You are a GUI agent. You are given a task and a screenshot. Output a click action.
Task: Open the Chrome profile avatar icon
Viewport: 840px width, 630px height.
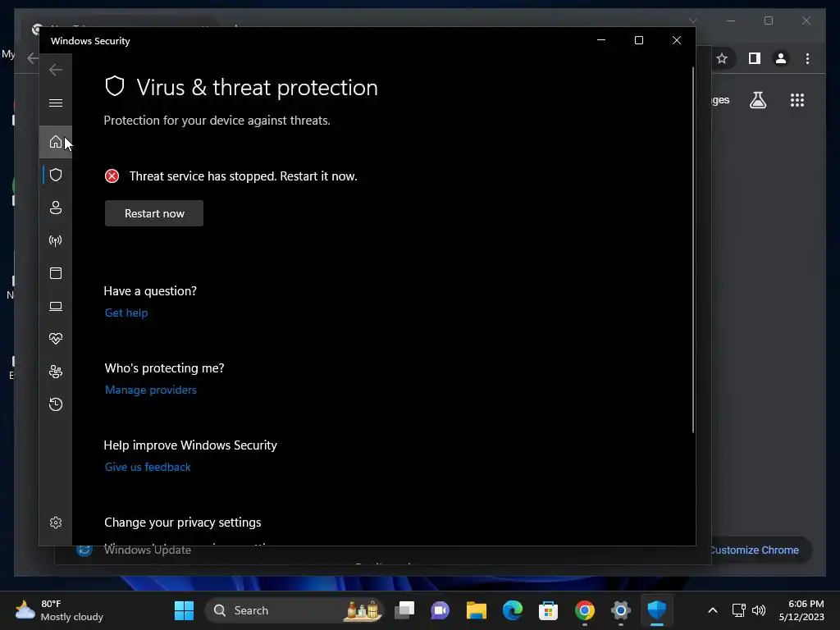pos(781,58)
